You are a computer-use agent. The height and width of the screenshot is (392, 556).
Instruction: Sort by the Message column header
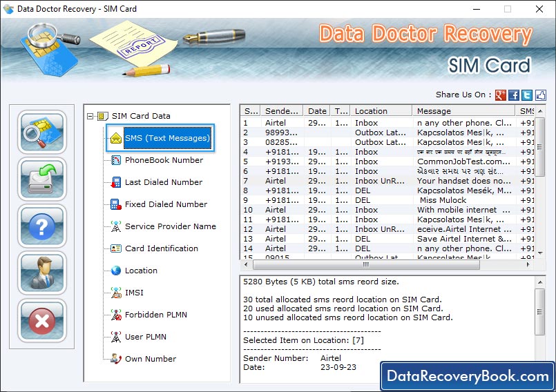click(x=463, y=111)
